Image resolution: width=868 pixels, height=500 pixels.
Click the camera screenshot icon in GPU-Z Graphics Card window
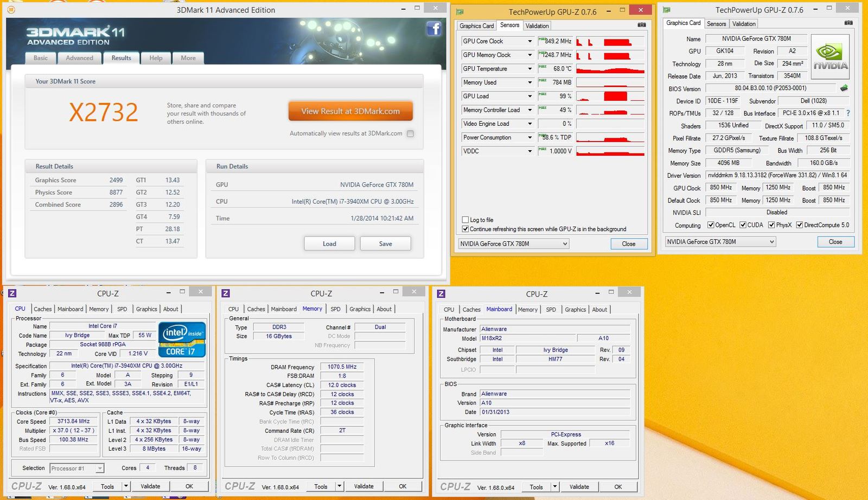tap(848, 23)
